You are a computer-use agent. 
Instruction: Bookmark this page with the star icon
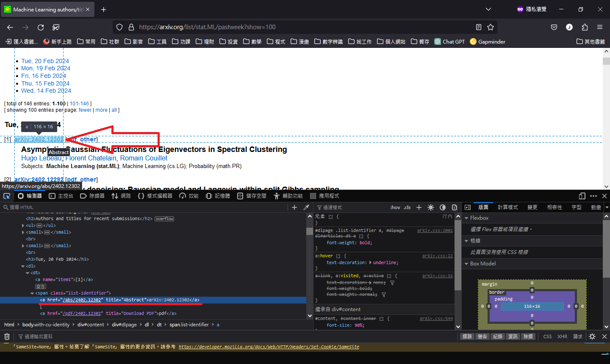pyautogui.click(x=491, y=27)
